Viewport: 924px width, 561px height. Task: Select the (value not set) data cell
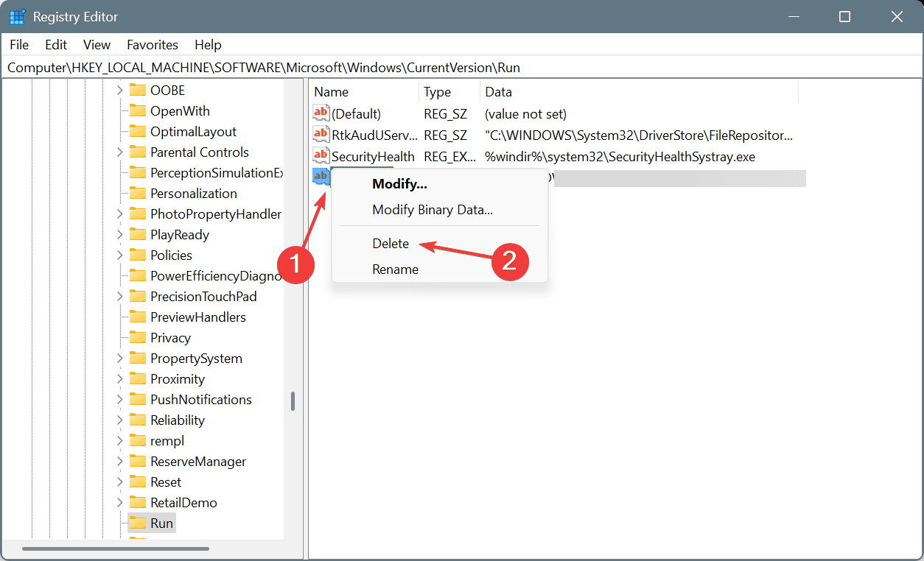coord(525,114)
